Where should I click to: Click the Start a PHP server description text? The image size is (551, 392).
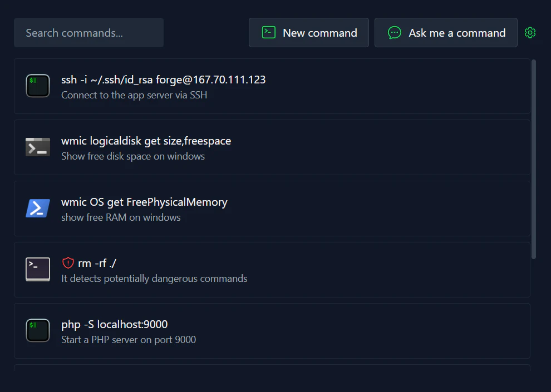point(129,340)
